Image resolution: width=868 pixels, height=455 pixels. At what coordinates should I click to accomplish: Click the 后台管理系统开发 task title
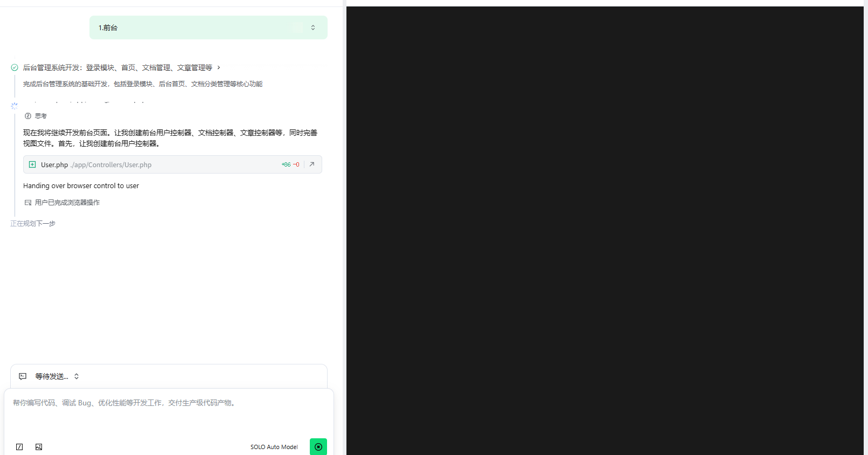click(x=117, y=67)
